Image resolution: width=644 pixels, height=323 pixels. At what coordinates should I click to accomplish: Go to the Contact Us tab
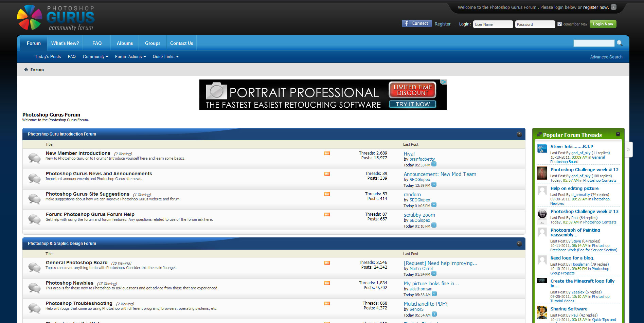tap(181, 43)
